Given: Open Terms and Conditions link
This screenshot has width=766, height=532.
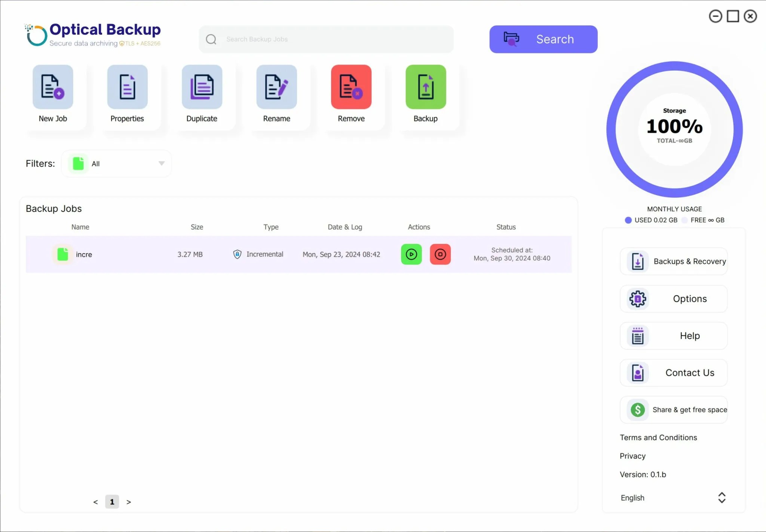Looking at the screenshot, I should 658,437.
